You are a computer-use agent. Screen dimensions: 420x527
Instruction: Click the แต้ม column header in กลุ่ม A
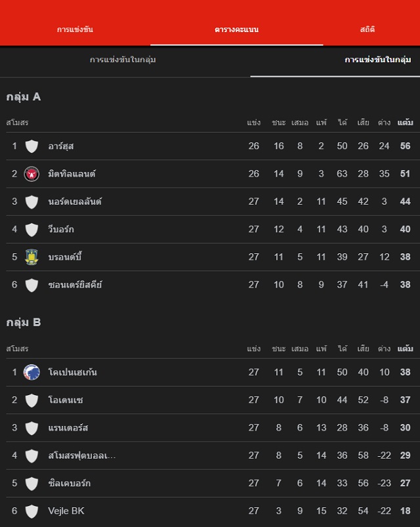tap(405, 123)
